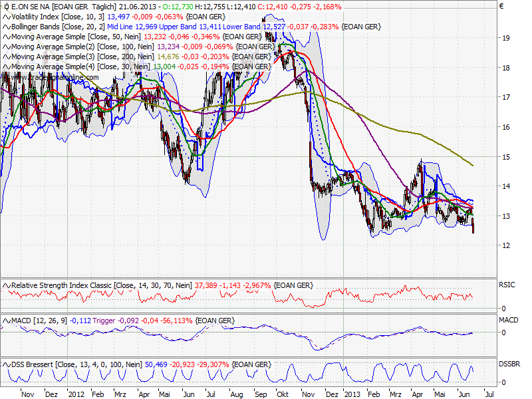532x399 pixels.
Task: Click the pin icon before E.ON SE NA
Action: [x=7, y=7]
